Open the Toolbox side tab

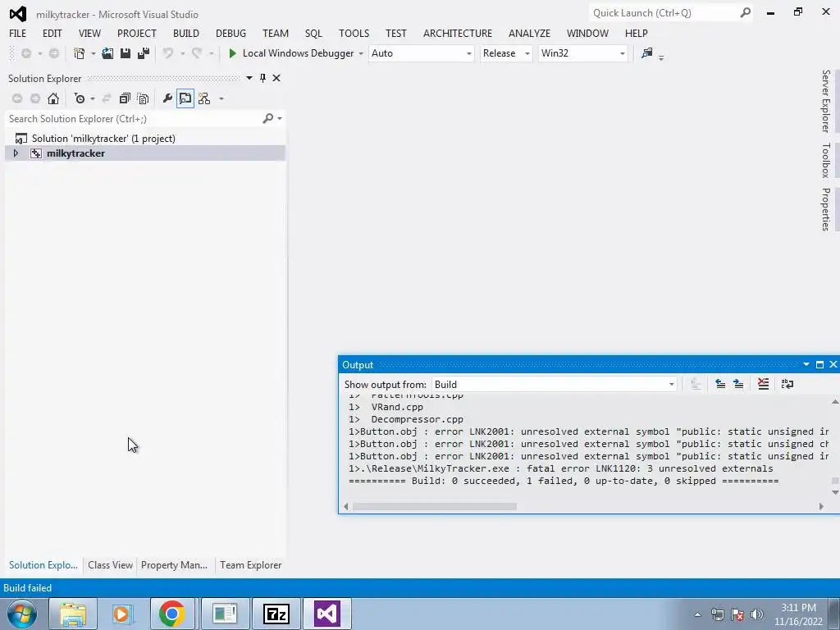point(826,160)
